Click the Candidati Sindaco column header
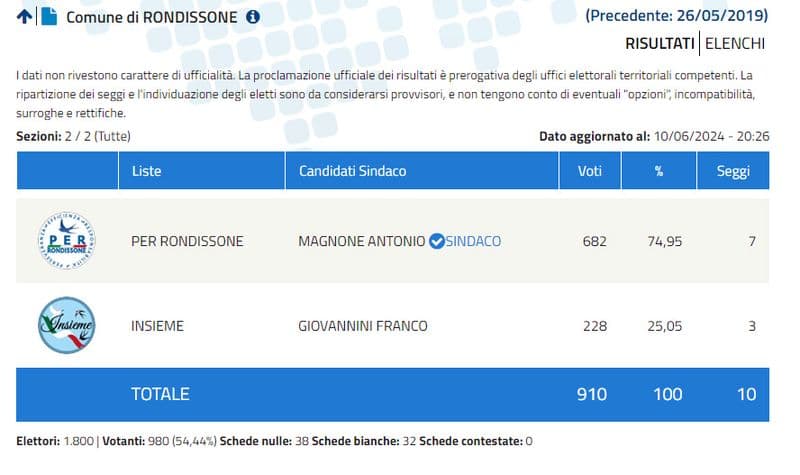Viewport: 800px width, 475px height. (352, 171)
